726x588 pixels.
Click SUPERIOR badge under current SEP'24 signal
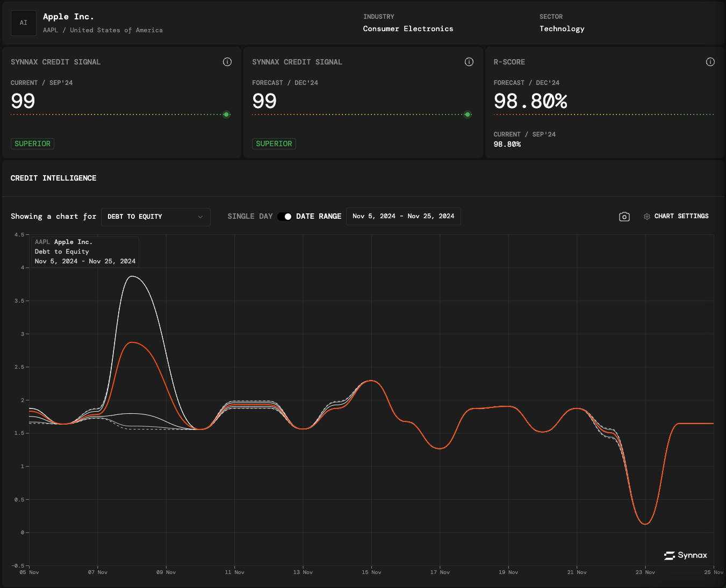point(32,144)
